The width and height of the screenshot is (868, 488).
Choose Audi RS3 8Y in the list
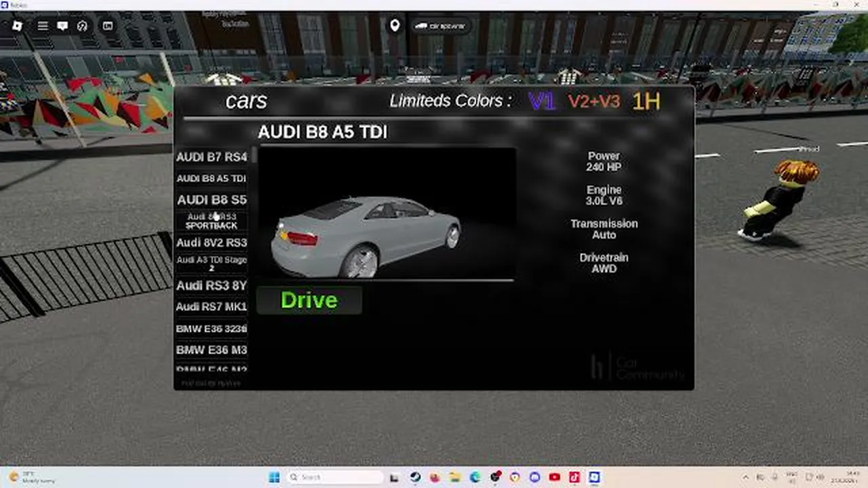pos(212,285)
